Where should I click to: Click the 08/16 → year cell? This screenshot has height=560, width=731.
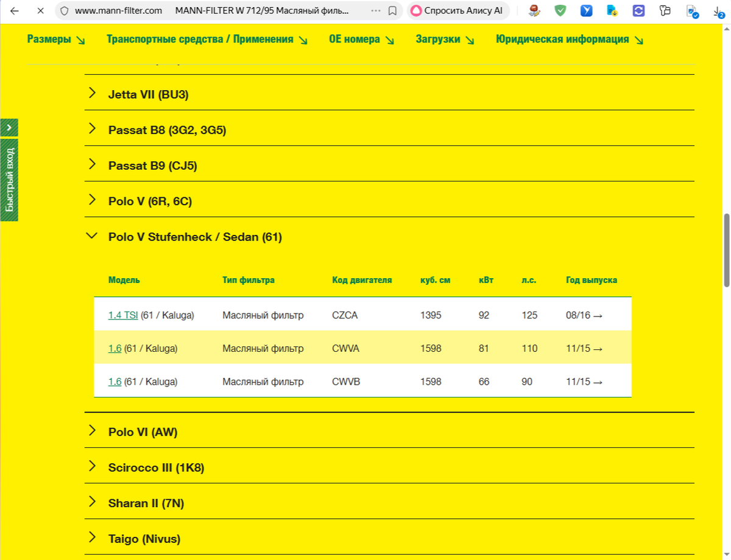click(584, 315)
